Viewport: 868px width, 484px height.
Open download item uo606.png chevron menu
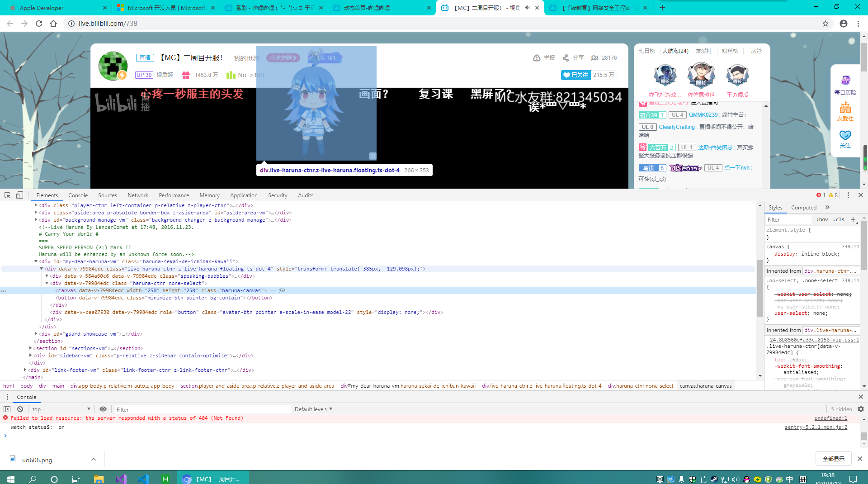[x=94, y=460]
